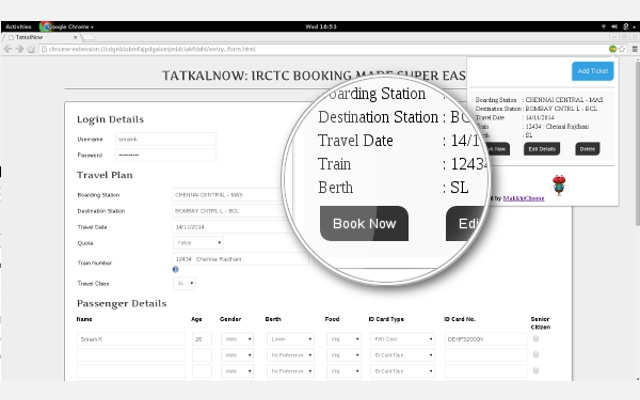640x400 pixels.
Task: Open the Activities overview
Action: 18,27
